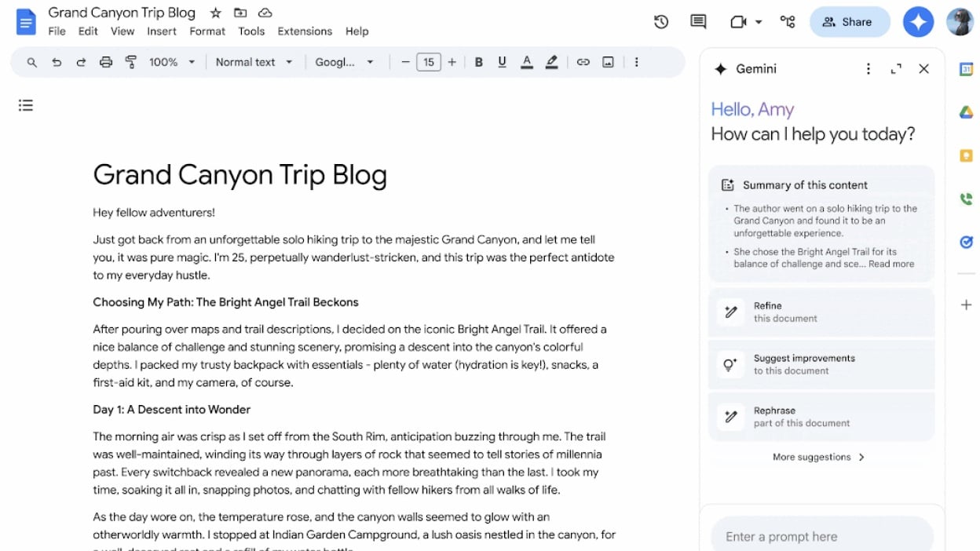Image resolution: width=980 pixels, height=551 pixels.
Task: Toggle bold formatting
Action: 478,62
